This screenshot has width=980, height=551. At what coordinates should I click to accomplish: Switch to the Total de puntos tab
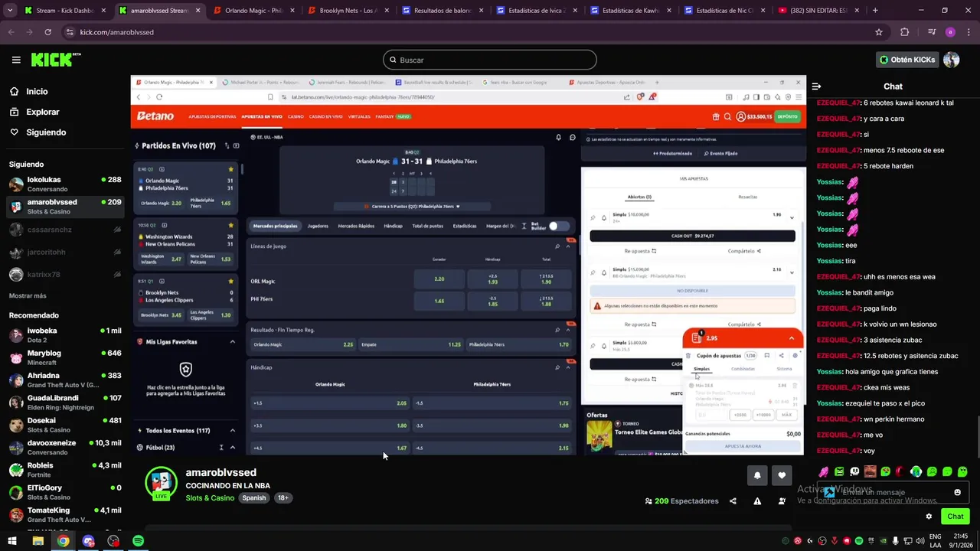pyautogui.click(x=427, y=227)
